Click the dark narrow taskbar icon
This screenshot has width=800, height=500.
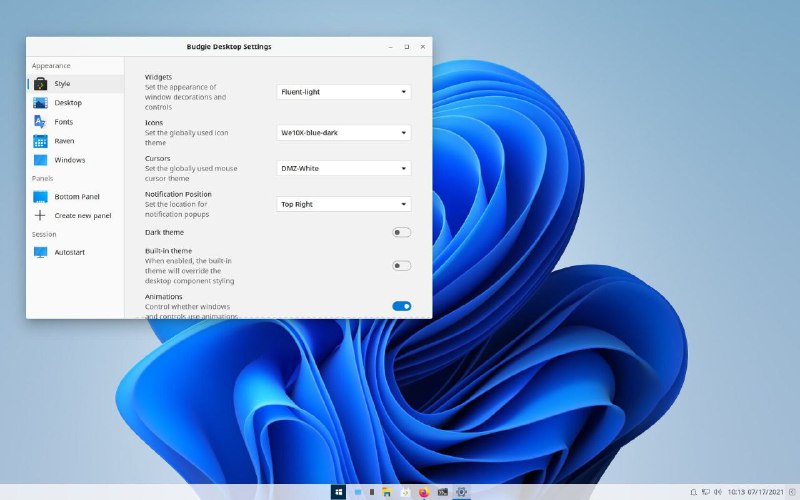coord(372,492)
